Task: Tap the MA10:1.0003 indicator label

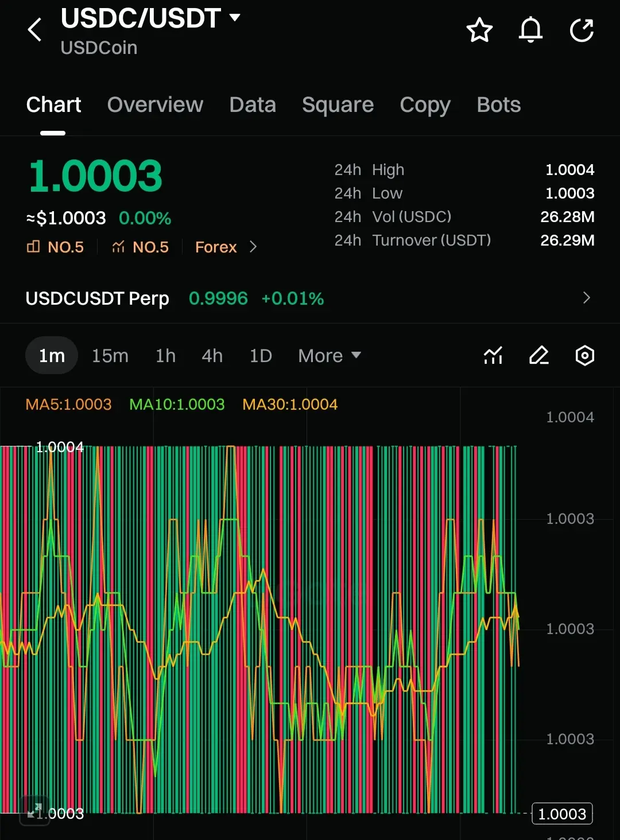Action: pos(177,405)
